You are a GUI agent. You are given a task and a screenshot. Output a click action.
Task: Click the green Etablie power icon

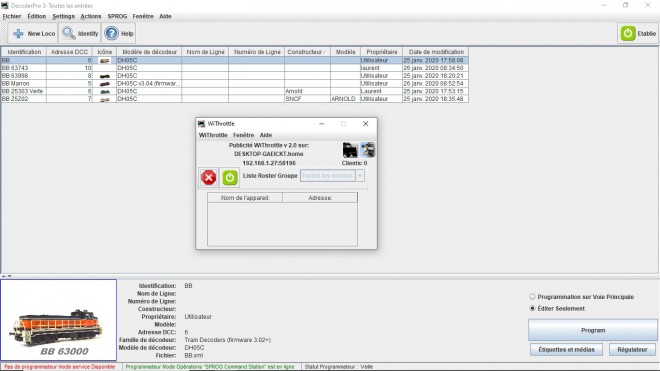click(628, 33)
